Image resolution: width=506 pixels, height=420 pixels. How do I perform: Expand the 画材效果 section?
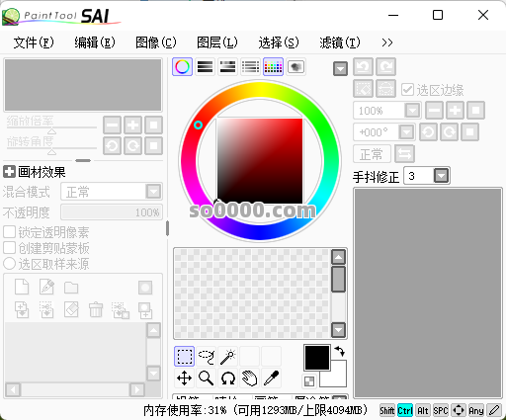[x=9, y=172]
